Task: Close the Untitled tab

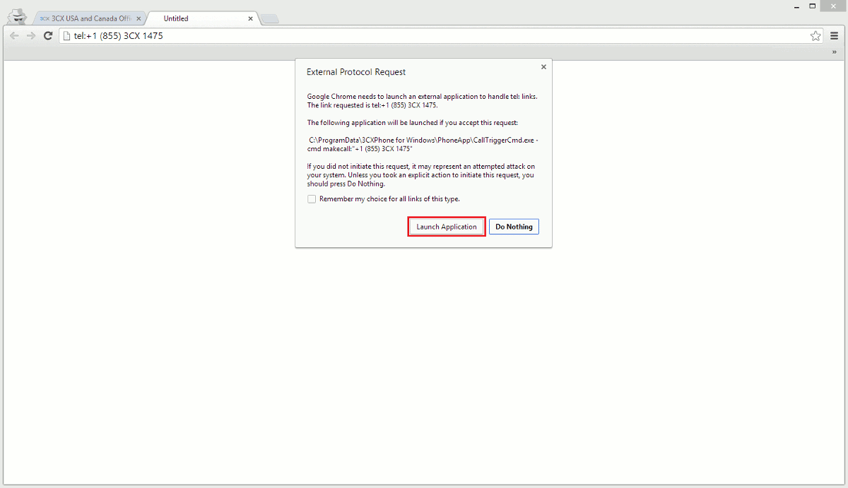Action: 250,18
